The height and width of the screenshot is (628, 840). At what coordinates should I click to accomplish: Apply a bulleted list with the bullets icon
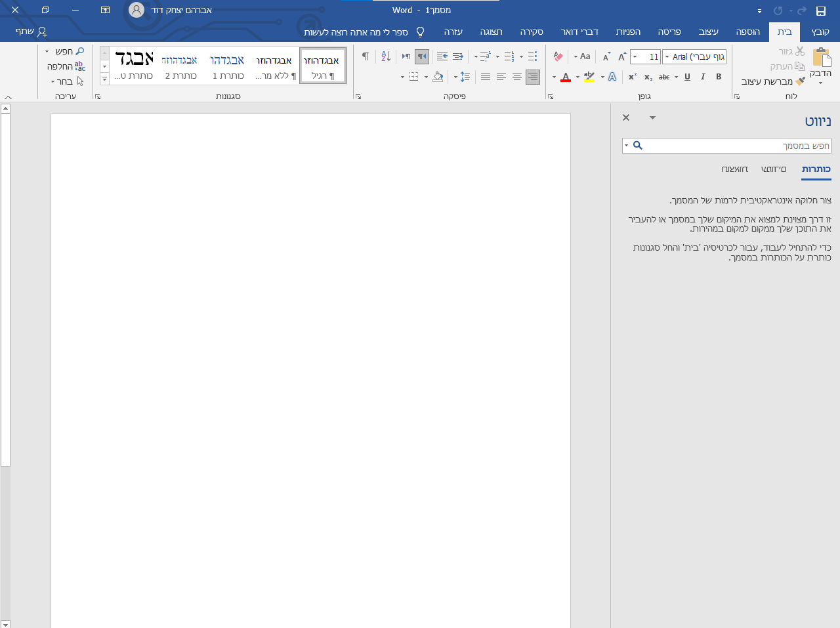532,56
